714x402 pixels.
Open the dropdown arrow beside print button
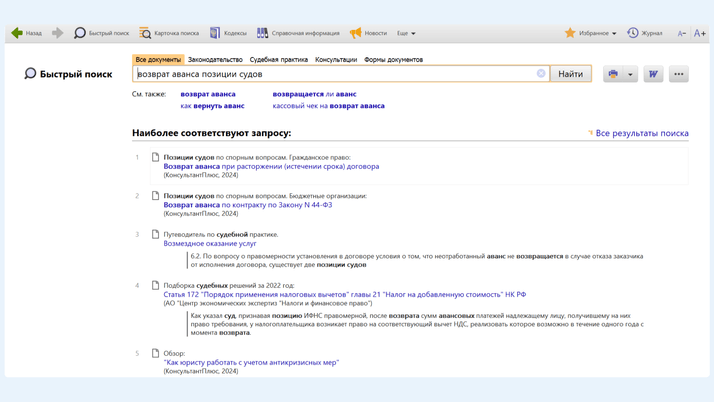(630, 74)
